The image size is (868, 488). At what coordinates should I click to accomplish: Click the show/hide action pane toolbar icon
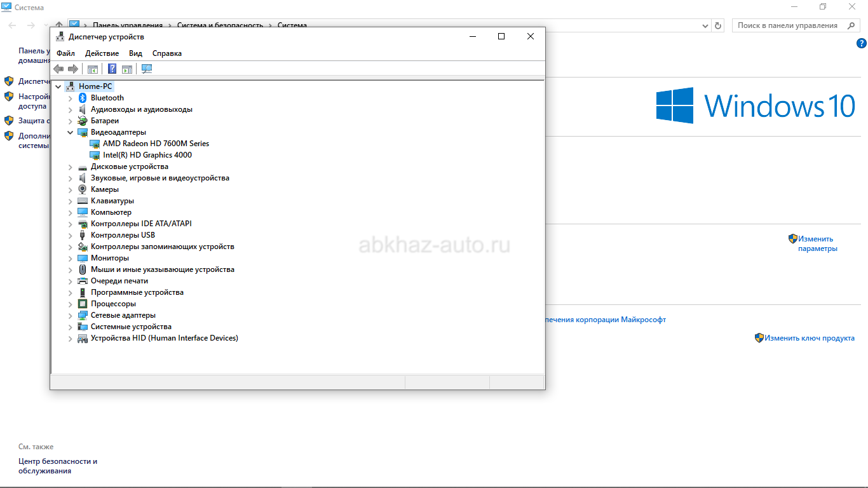tap(127, 69)
